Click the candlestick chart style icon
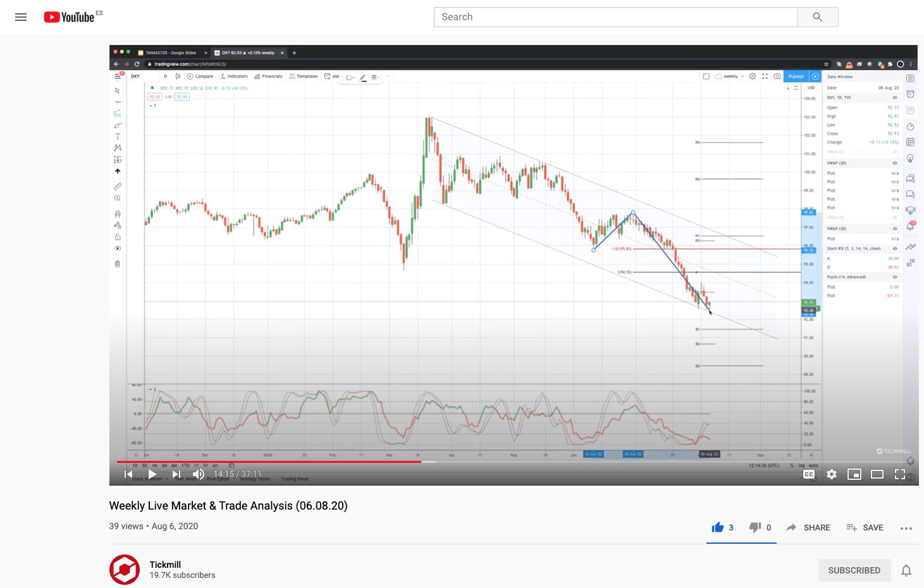 pos(178,76)
